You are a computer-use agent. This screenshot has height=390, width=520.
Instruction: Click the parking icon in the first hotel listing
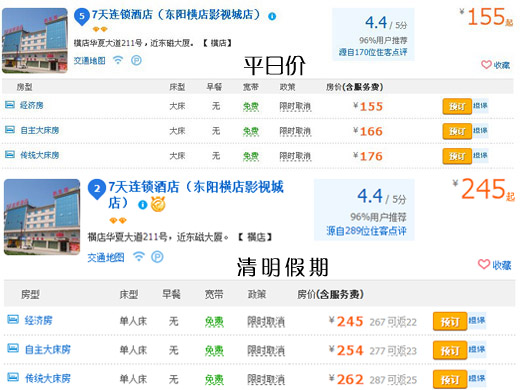coord(136,60)
